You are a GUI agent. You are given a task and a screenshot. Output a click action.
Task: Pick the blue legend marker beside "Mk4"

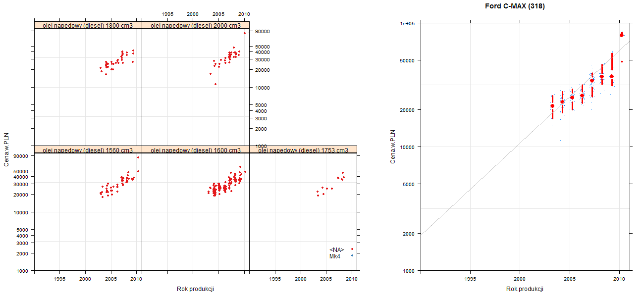352,255
